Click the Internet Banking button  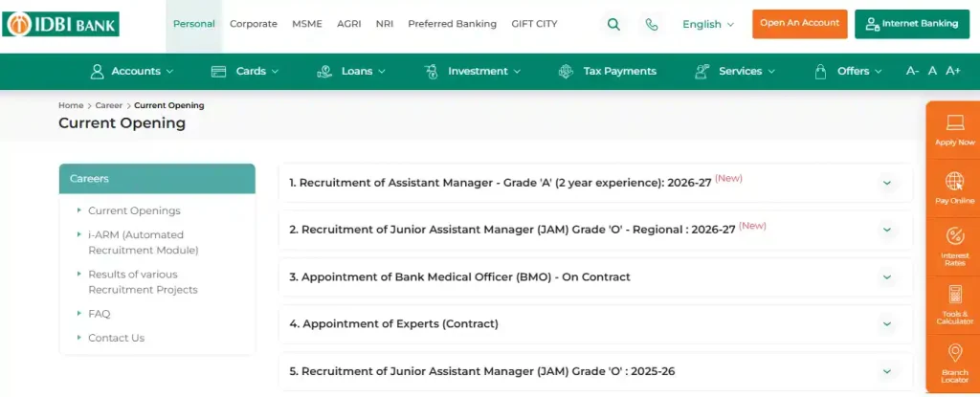point(911,24)
